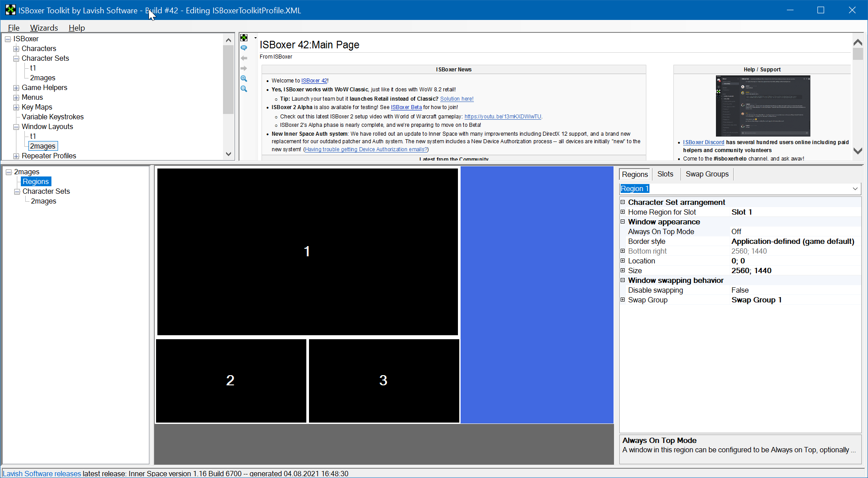
Task: Select 2mages under top Character Sets
Action: click(43, 78)
